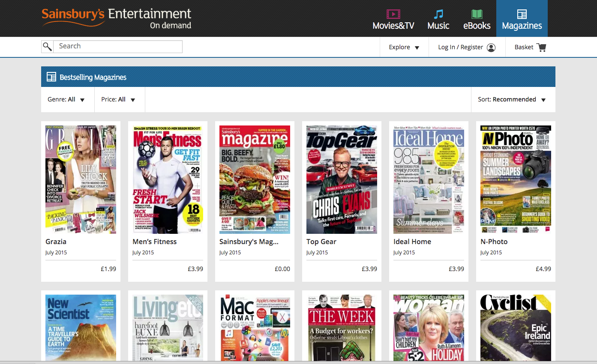Click the Sainsbury's Mag... title text
Screen dimensions: 597x364
(x=249, y=242)
